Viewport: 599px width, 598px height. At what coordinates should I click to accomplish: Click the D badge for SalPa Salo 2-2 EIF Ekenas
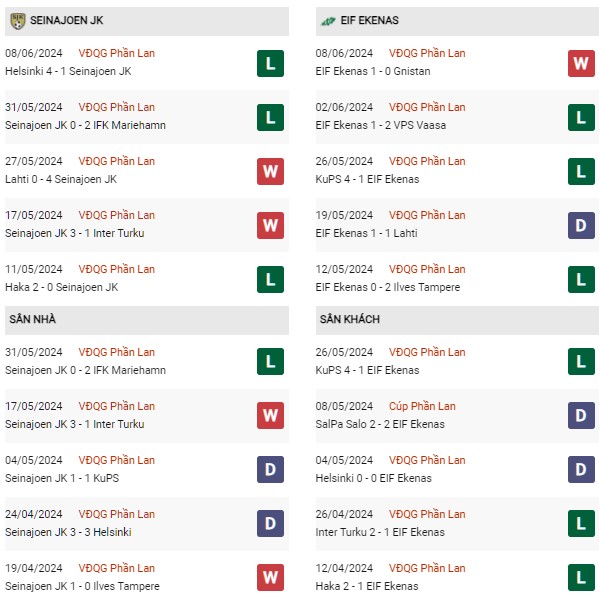581,415
